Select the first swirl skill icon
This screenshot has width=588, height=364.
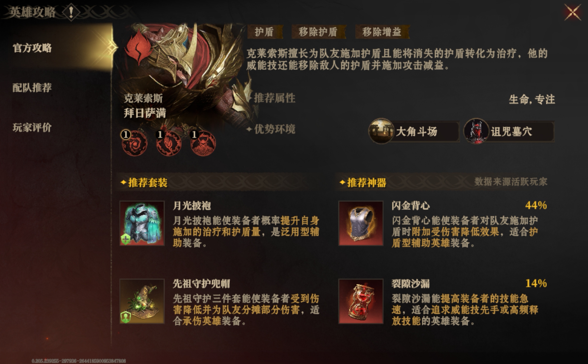tap(134, 143)
